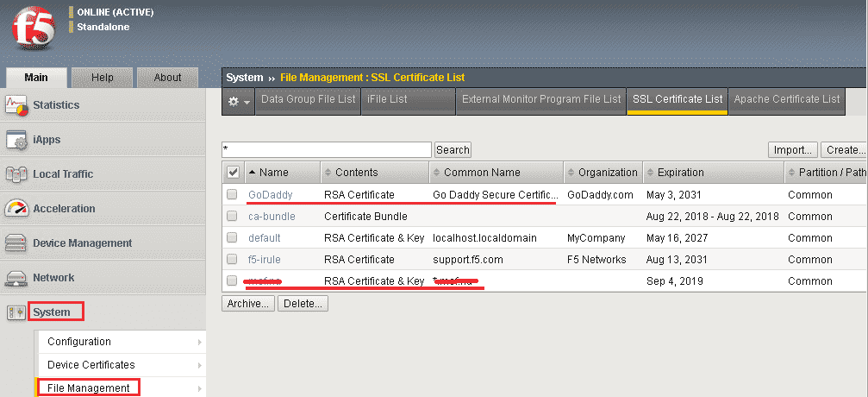Expand the Configuration submenu arrow
Image resolution: width=868 pixels, height=397 pixels.
199,342
